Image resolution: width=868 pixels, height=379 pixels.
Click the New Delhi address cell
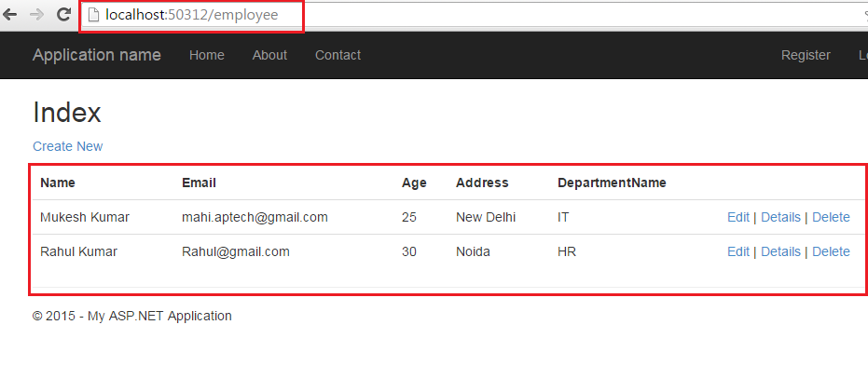(x=486, y=218)
